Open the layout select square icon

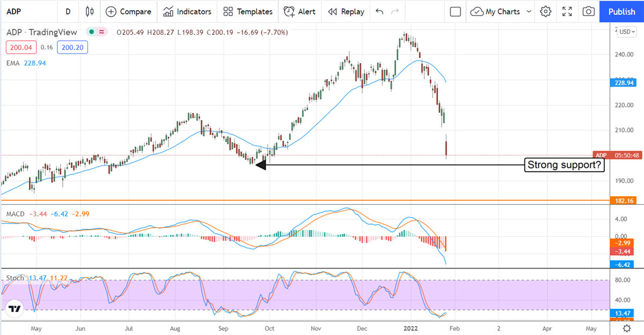[456, 11]
